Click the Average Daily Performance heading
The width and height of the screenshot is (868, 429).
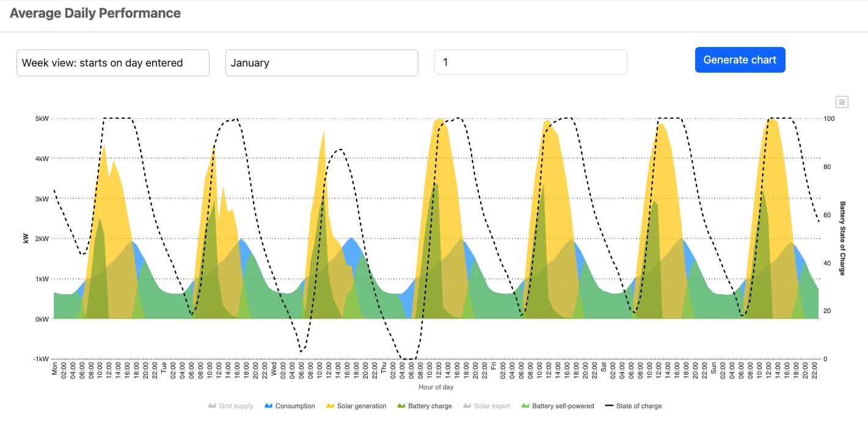tap(95, 13)
